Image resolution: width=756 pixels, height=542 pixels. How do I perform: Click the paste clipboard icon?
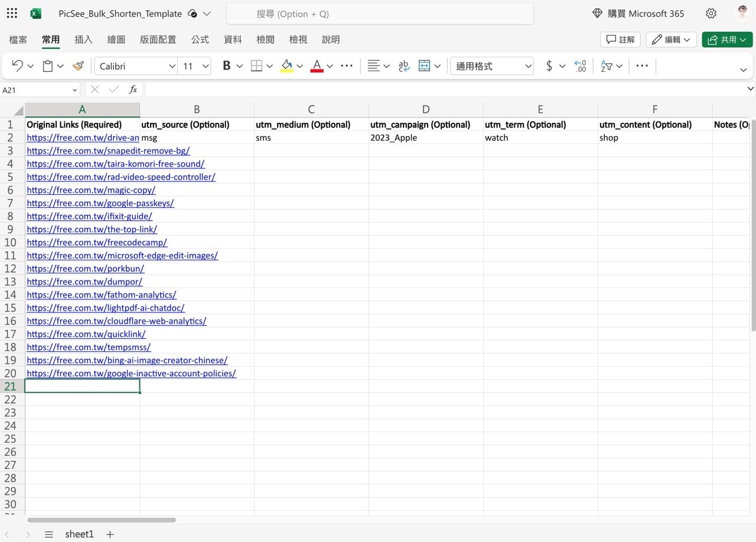pyautogui.click(x=48, y=66)
